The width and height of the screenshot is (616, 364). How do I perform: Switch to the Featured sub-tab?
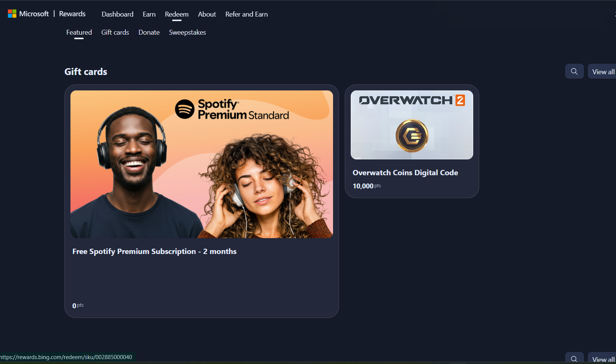[79, 32]
